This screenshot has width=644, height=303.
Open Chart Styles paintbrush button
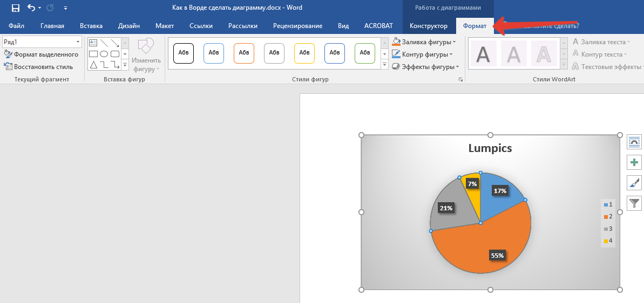634,183
